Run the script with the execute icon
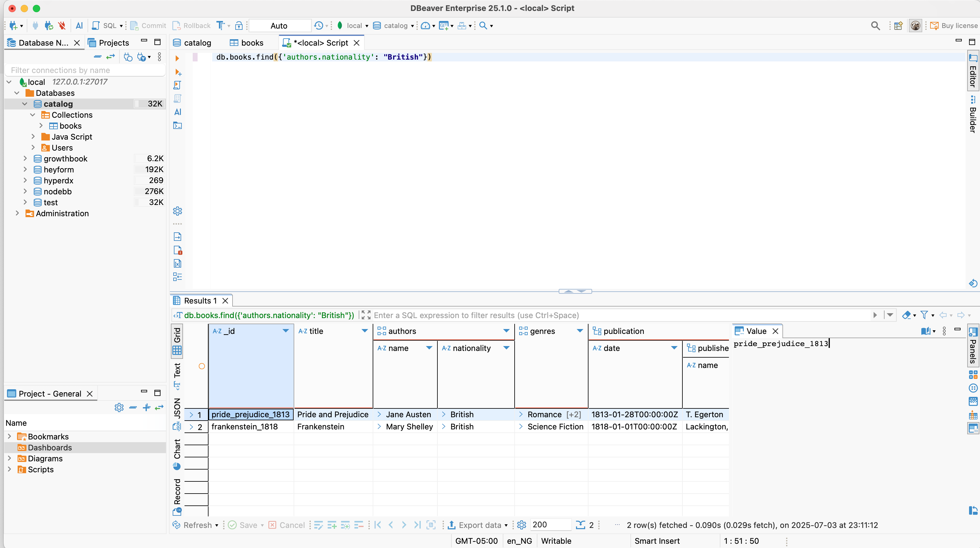 177,58
